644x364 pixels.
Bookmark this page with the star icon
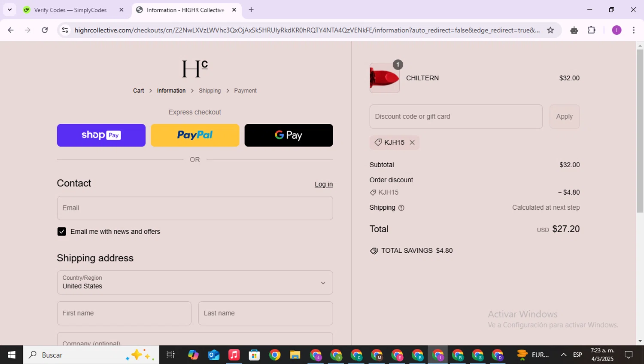click(550, 30)
